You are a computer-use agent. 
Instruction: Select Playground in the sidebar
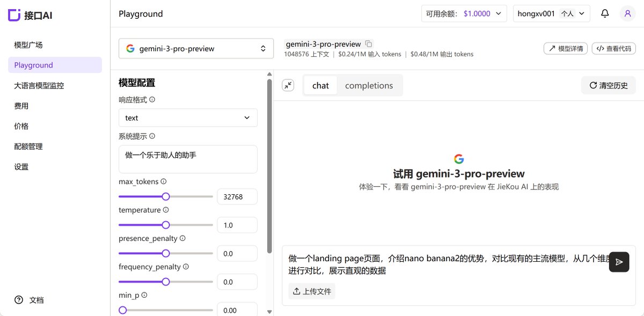[x=55, y=65]
